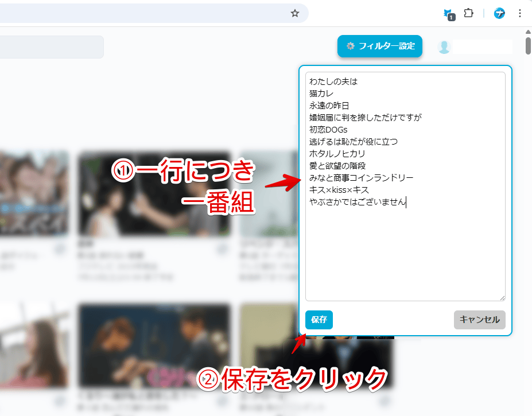Click the line わたしの夫は
The image size is (532, 416).
333,81
